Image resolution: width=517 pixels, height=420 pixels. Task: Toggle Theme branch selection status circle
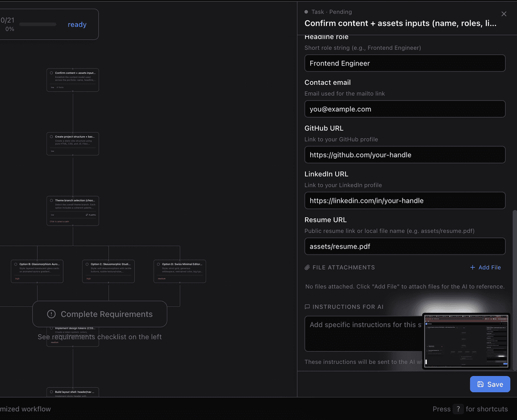point(51,200)
